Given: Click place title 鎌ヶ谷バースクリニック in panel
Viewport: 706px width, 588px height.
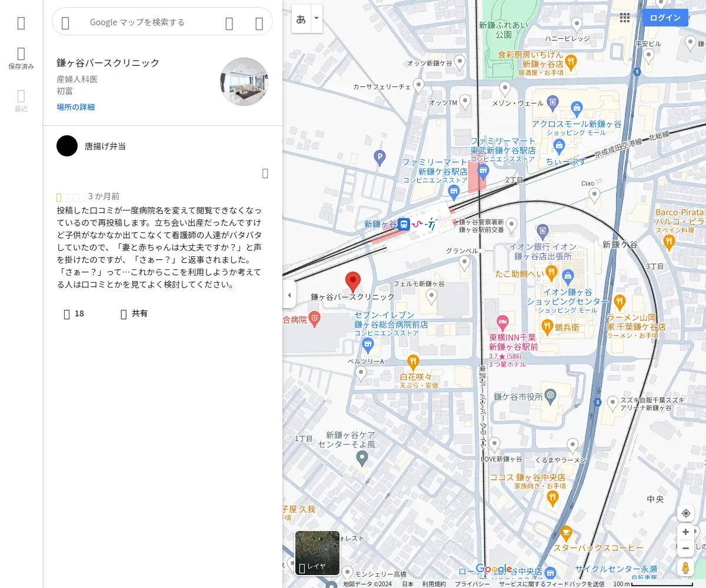Looking at the screenshot, I should tap(108, 63).
